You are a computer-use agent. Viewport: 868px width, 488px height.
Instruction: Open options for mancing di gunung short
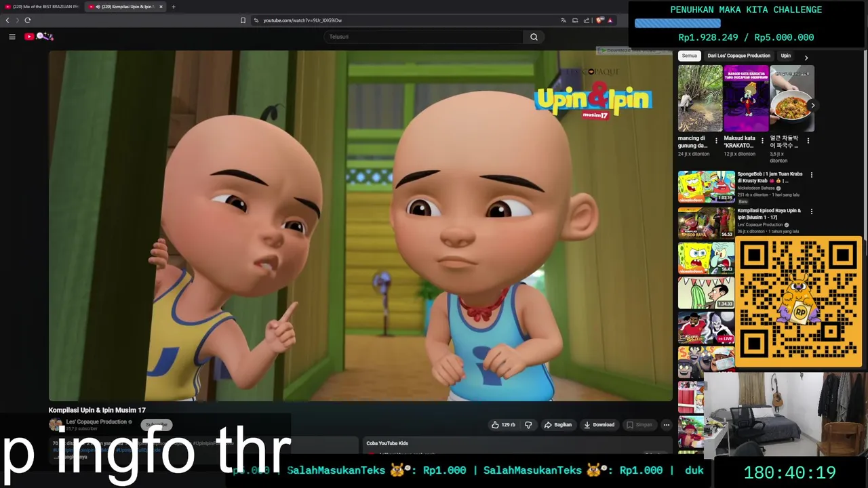tap(716, 141)
